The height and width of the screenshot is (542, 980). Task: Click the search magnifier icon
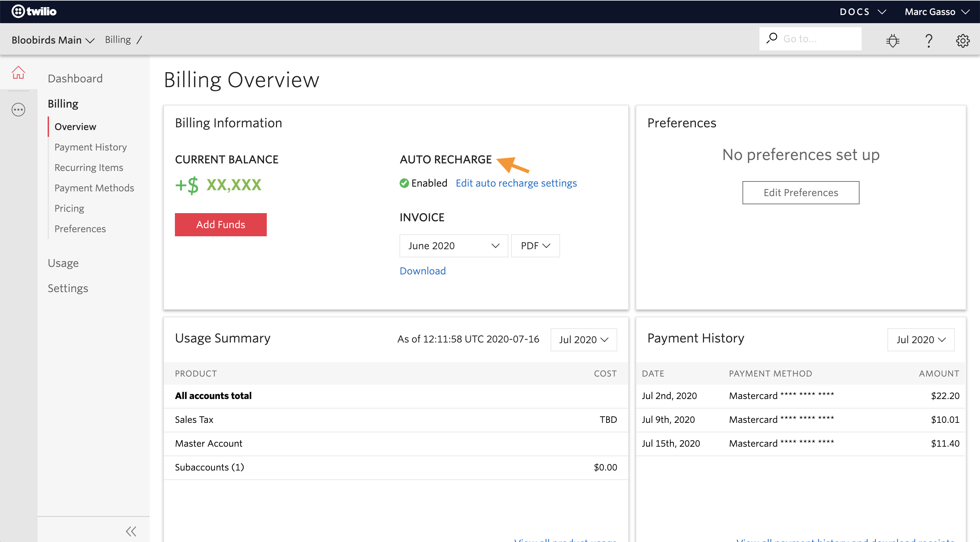771,38
